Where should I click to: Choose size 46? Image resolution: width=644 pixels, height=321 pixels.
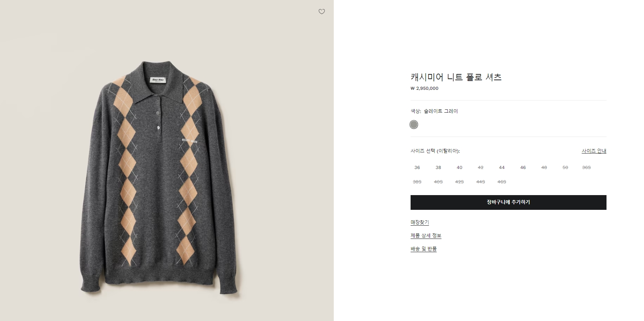pyautogui.click(x=523, y=167)
